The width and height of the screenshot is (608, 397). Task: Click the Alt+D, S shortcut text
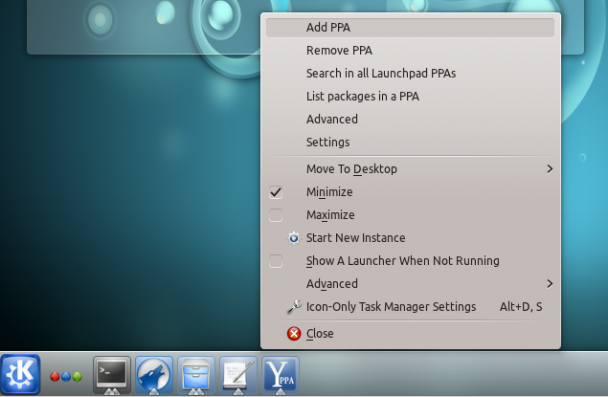point(521,307)
